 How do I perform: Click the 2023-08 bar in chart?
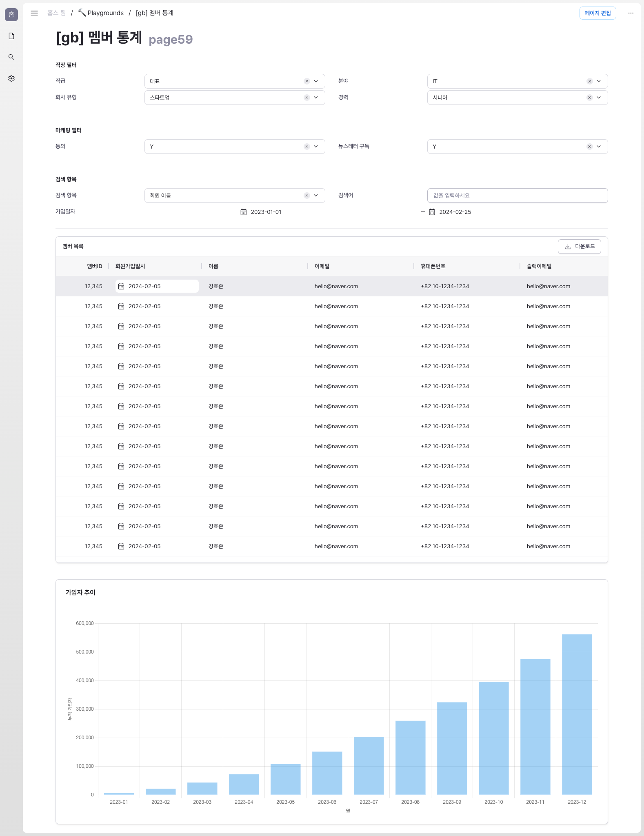[x=410, y=758]
